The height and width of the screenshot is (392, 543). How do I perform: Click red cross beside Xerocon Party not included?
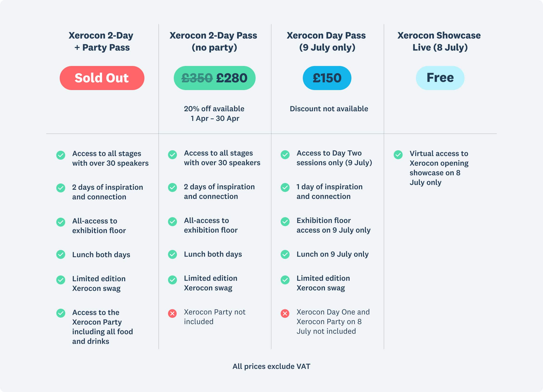(172, 314)
